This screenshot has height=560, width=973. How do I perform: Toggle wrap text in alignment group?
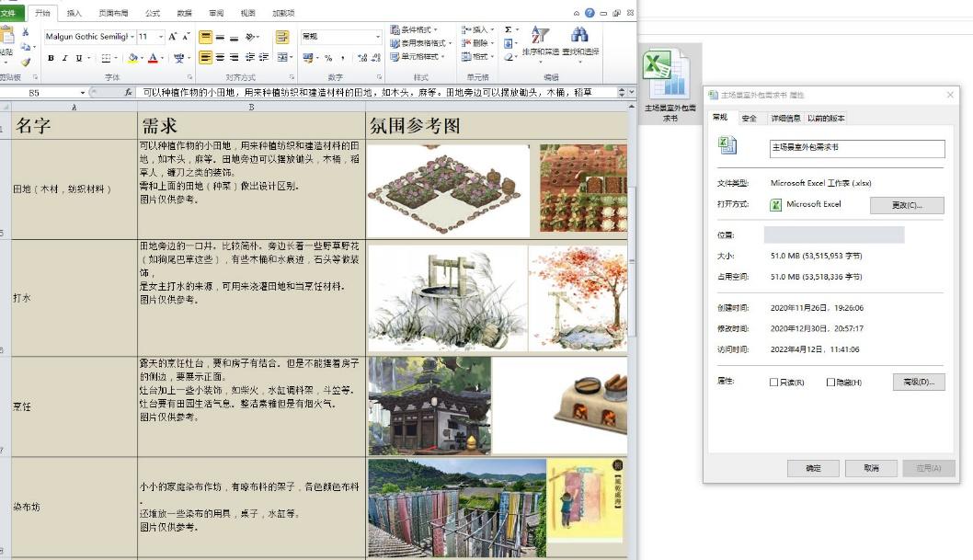(282, 37)
